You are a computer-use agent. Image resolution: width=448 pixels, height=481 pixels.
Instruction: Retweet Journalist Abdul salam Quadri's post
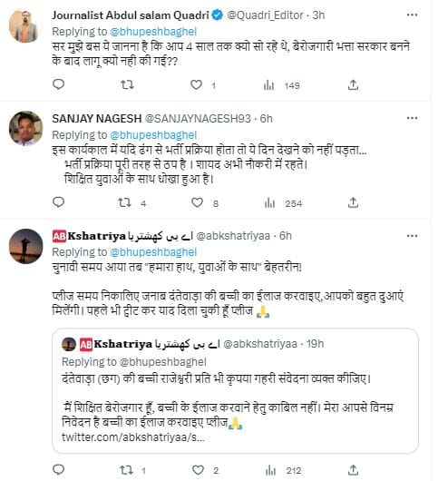(x=127, y=84)
